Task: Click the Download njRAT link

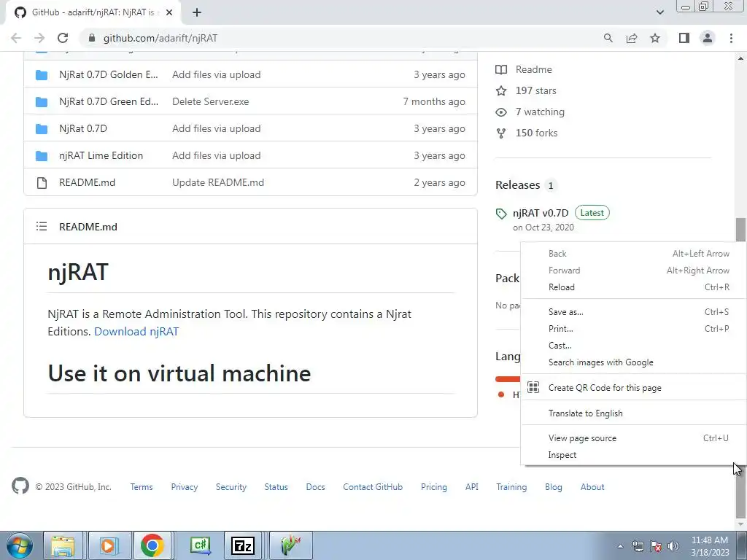Action: click(x=136, y=332)
